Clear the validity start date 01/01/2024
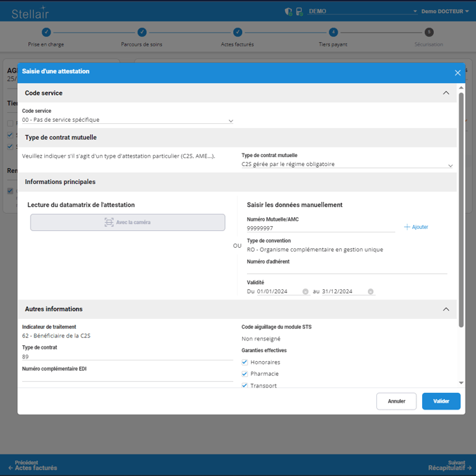 click(305, 292)
